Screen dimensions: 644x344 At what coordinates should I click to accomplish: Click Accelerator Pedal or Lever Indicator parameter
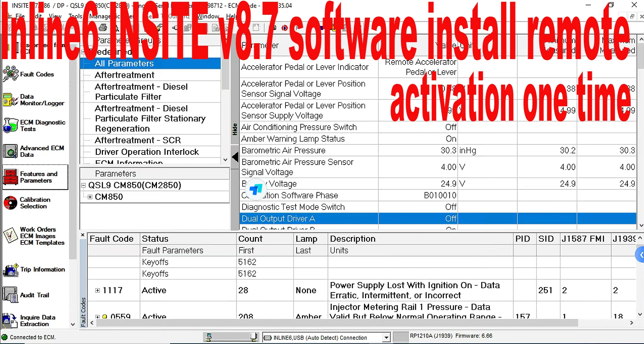tap(305, 67)
